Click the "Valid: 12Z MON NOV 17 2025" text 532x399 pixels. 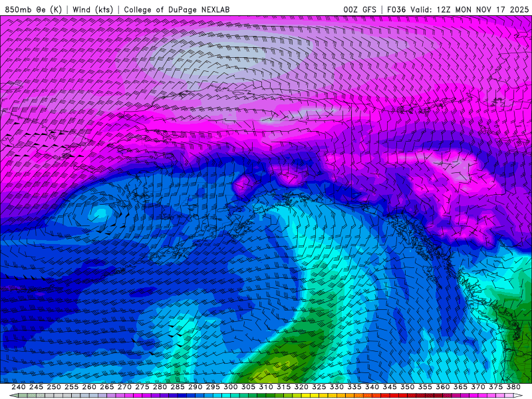469,9
